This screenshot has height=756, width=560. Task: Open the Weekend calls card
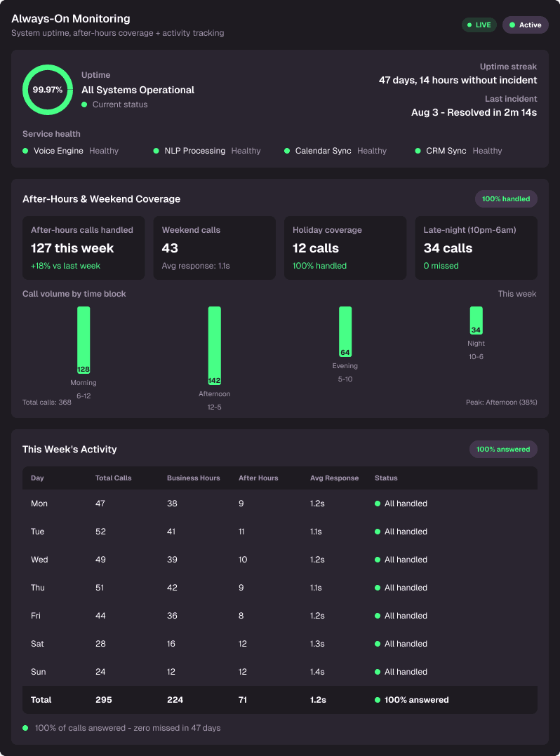pyautogui.click(x=214, y=248)
